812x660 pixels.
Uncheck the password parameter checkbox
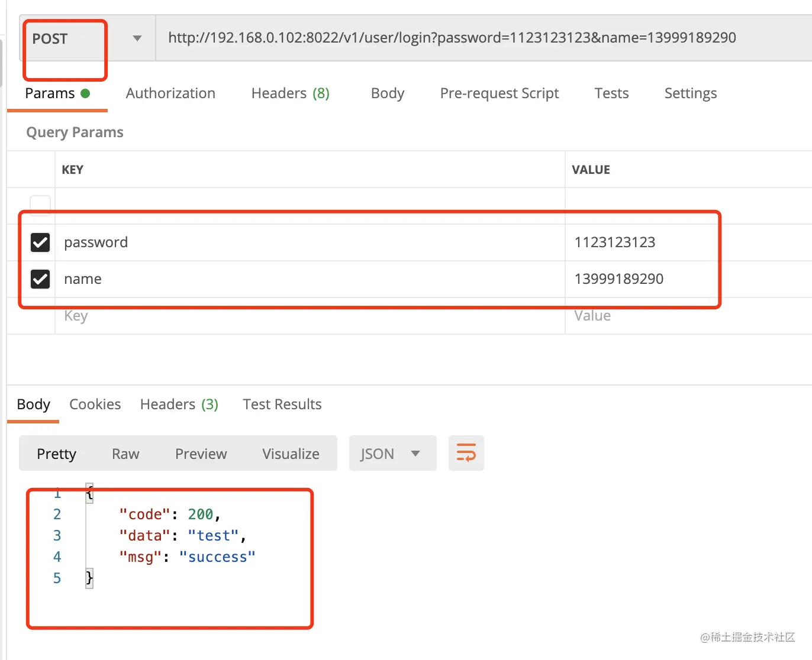click(x=40, y=242)
